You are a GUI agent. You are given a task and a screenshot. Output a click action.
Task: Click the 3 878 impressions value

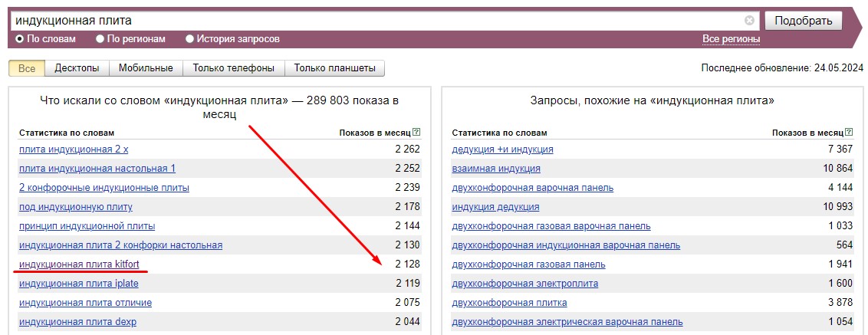pyautogui.click(x=840, y=303)
